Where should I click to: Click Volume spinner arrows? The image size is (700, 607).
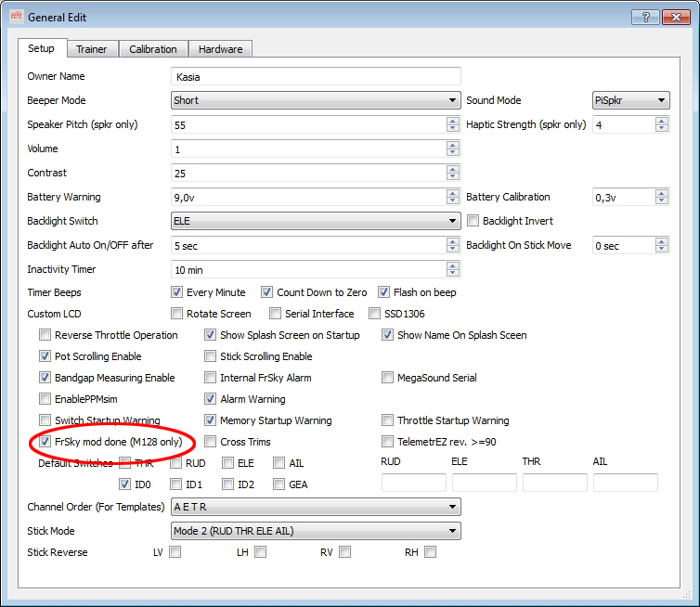[x=453, y=149]
